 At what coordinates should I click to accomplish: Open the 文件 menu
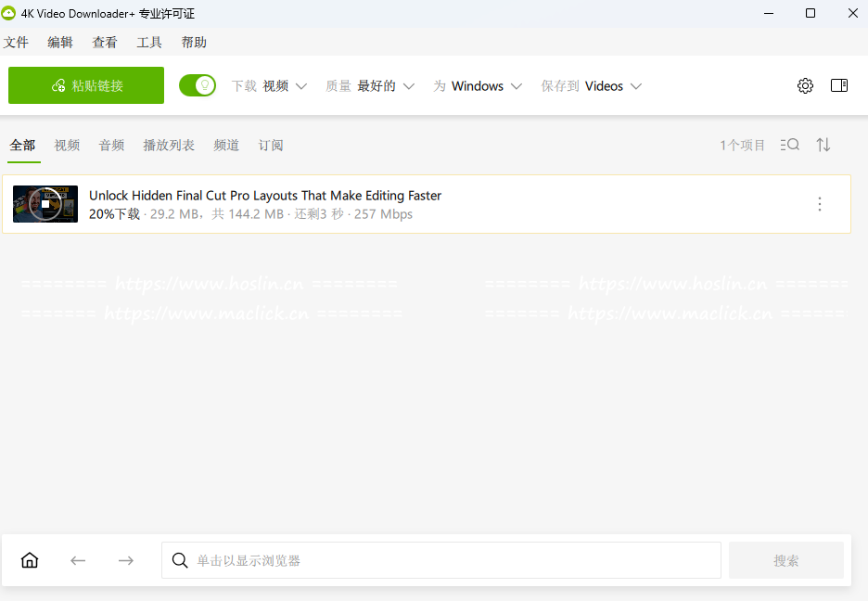point(16,42)
